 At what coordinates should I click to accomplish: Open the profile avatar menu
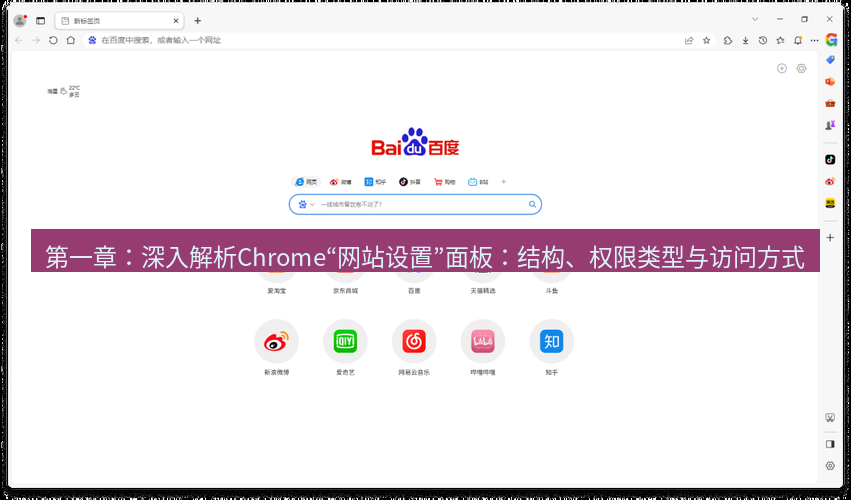click(20, 21)
